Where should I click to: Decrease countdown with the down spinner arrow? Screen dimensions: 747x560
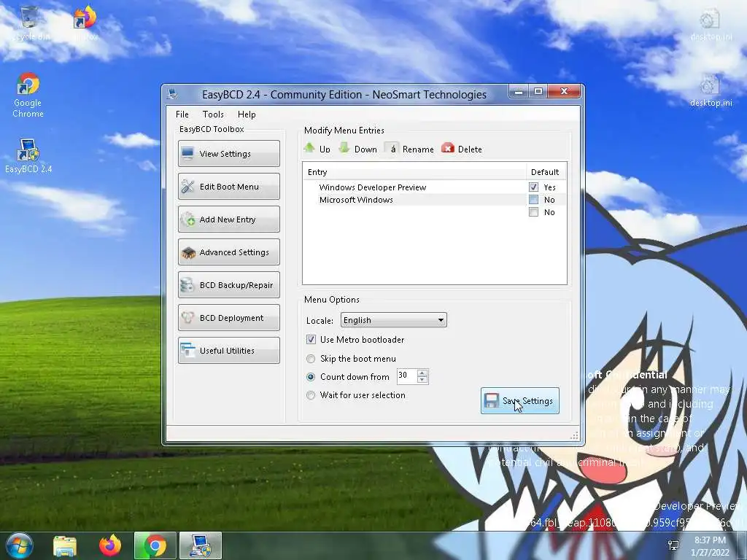[422, 380]
